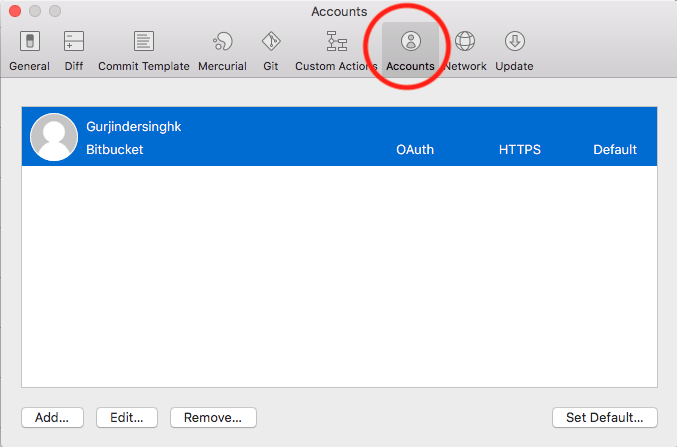Close the Accounts preferences window
Viewport: 677px width, 447px height.
[x=14, y=12]
